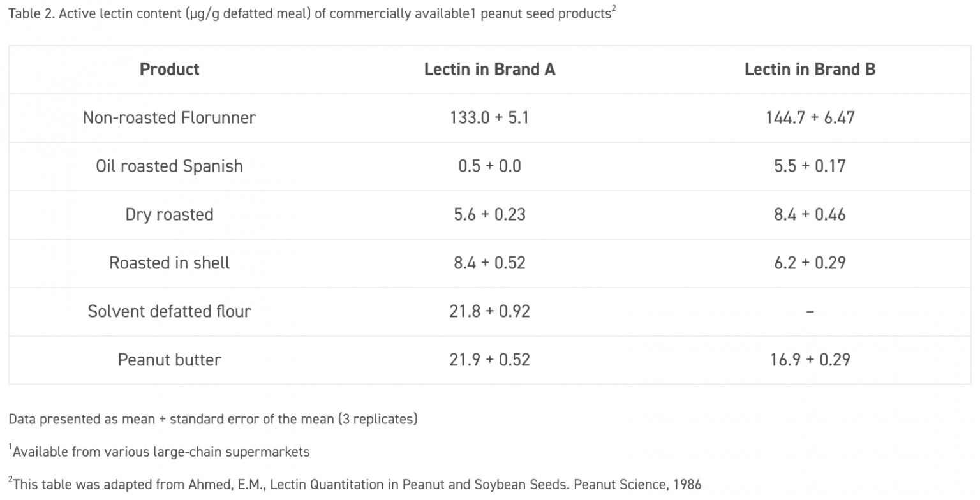Viewport: 980px width, 500px height.
Task: Click the 21.8 + 0.92 value
Action: (489, 312)
